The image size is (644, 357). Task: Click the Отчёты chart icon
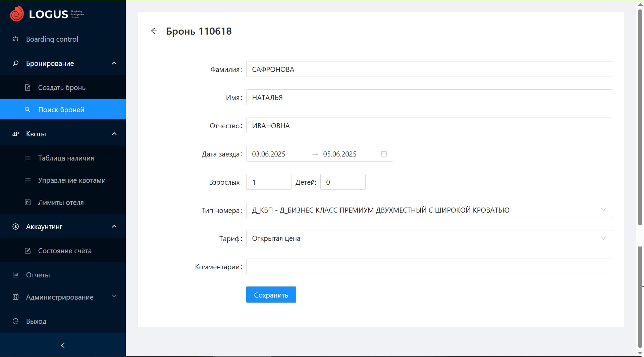[15, 275]
